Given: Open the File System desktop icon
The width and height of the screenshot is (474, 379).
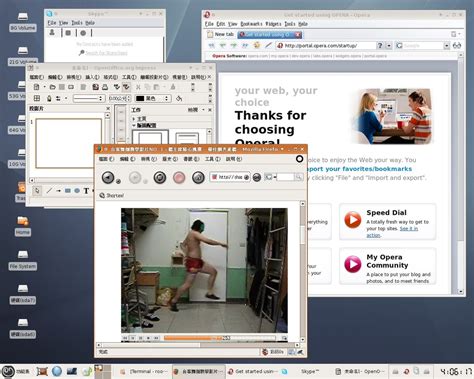Looking at the screenshot, I should pos(23,260).
